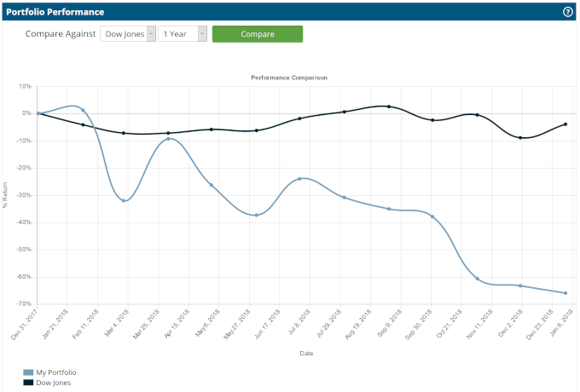Select My Portfolio data point at Sep 30, 2018
Viewport: 580px width, 392px height.
(432, 216)
